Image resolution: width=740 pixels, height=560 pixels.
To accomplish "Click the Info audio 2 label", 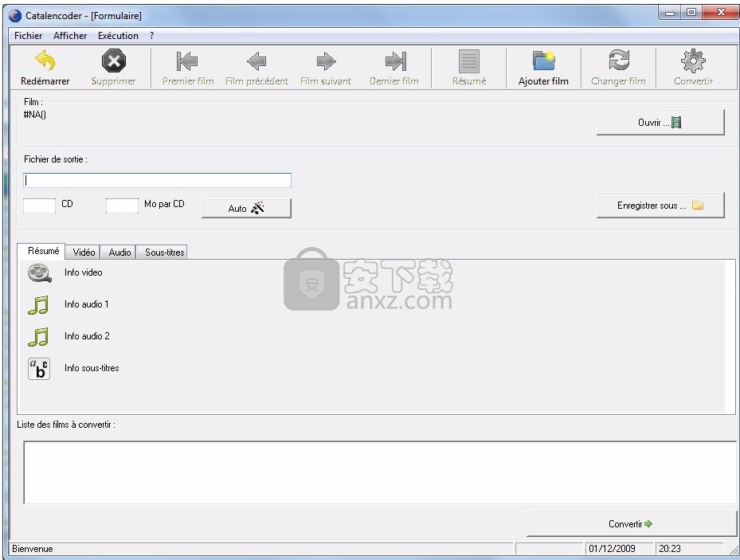I will pyautogui.click(x=87, y=336).
